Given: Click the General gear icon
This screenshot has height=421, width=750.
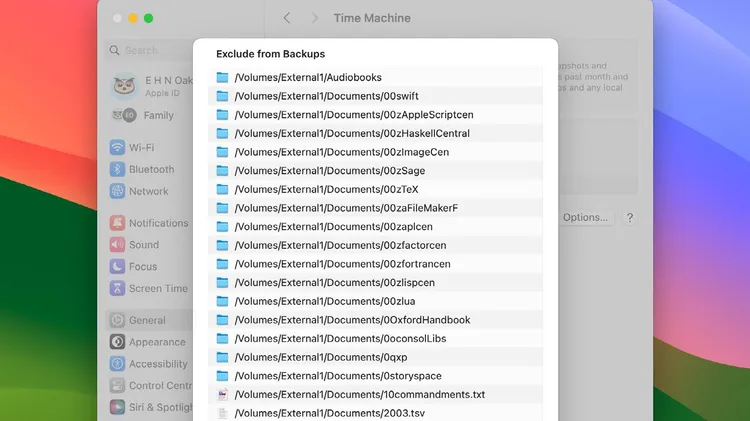Looking at the screenshot, I should tap(117, 320).
